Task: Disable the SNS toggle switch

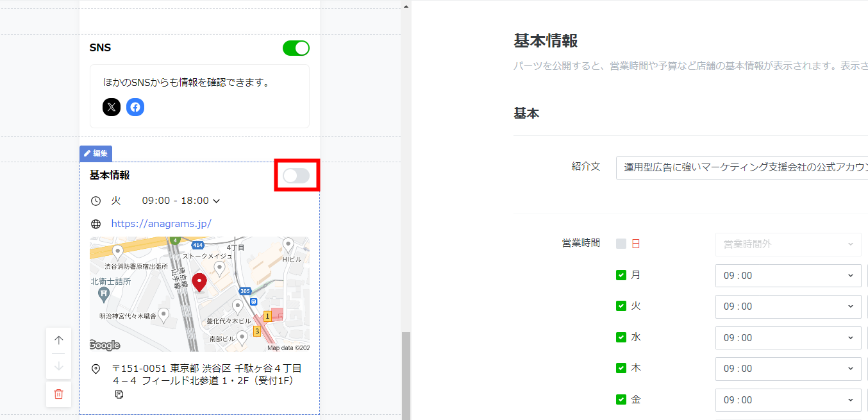Action: [296, 48]
